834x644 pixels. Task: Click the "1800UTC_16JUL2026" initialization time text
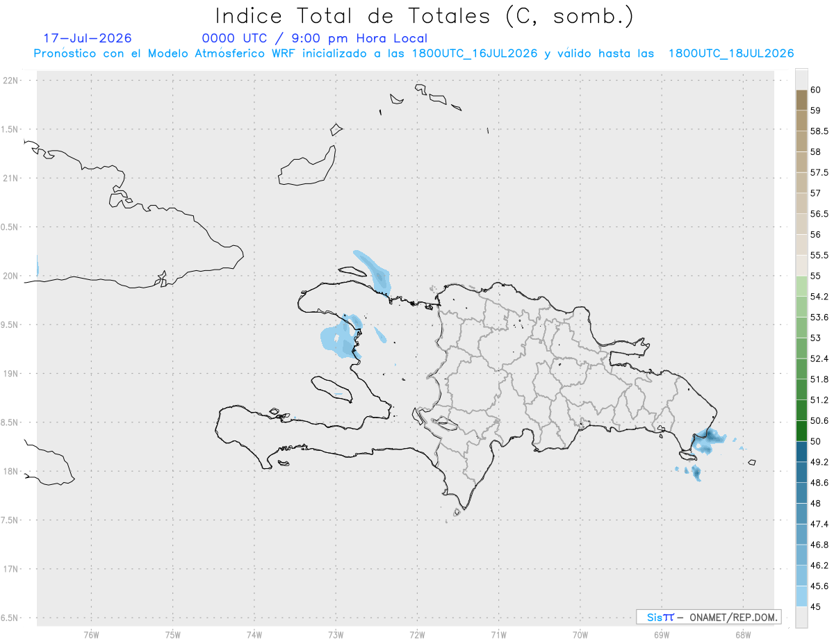(x=475, y=53)
